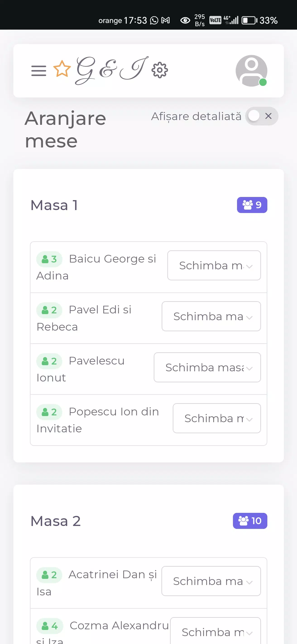Open table dropdown for Cozma Alexandru
Viewport: 297px width, 644px height.
click(215, 631)
